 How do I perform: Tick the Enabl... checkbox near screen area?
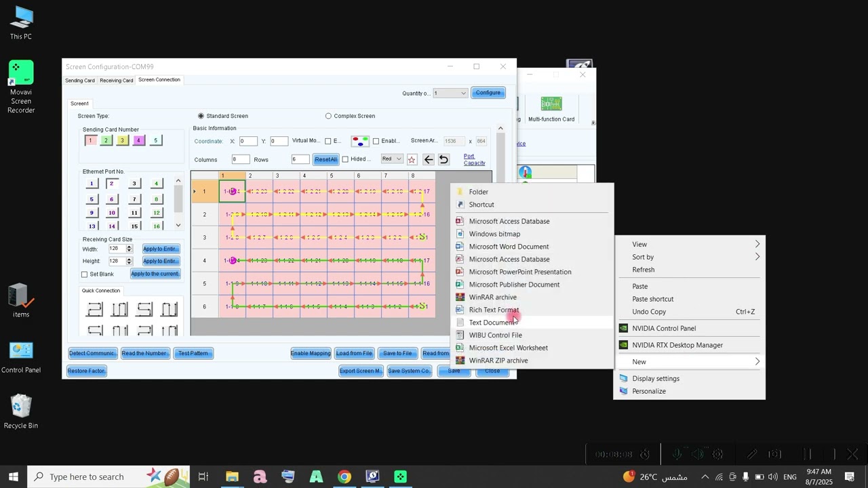coord(376,141)
